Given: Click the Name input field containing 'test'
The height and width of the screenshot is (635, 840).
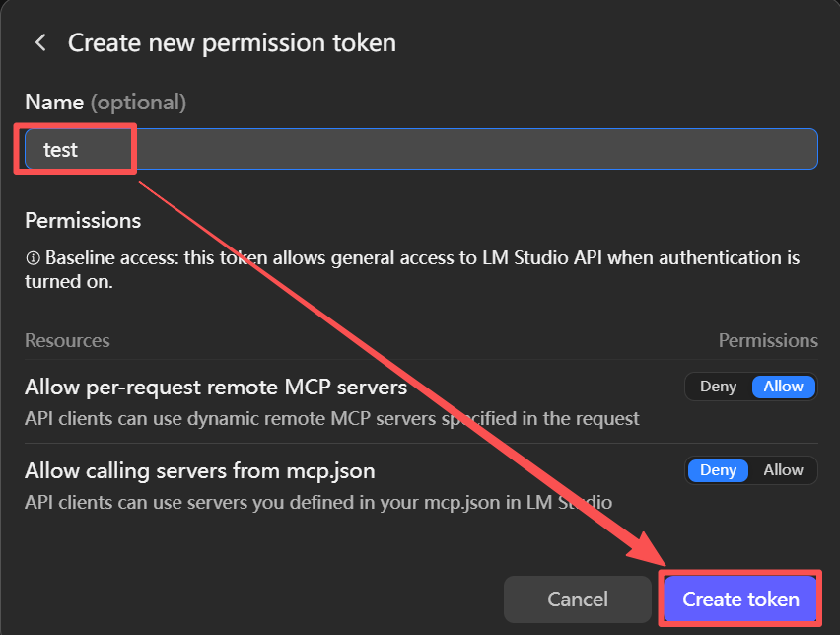Looking at the screenshot, I should 421,149.
